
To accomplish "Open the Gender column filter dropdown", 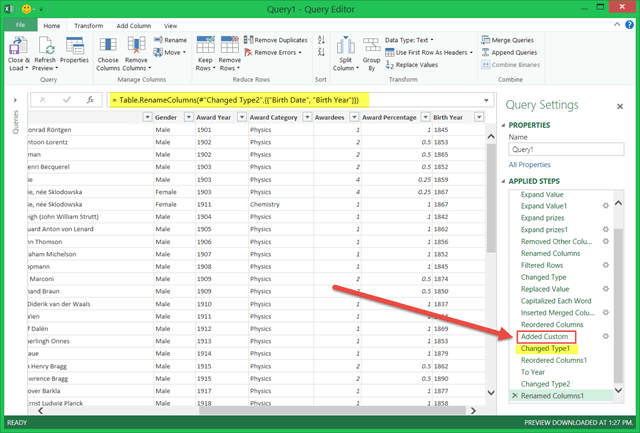I will tap(186, 117).
